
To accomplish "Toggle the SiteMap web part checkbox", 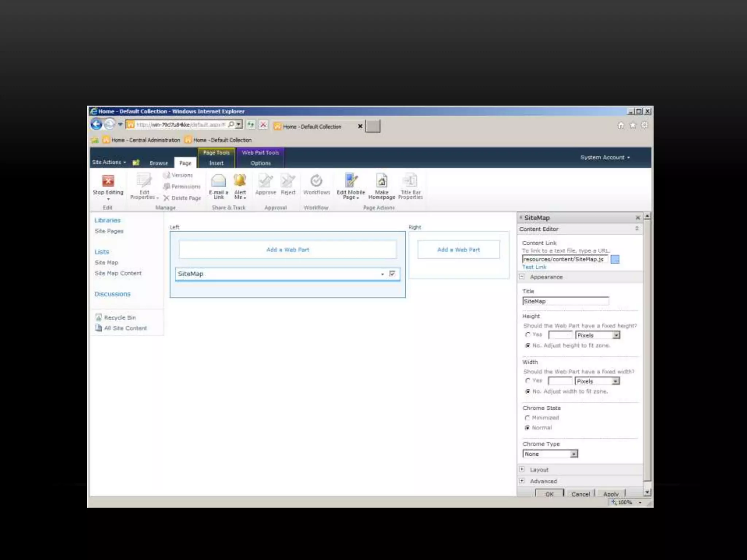I will click(x=392, y=273).
